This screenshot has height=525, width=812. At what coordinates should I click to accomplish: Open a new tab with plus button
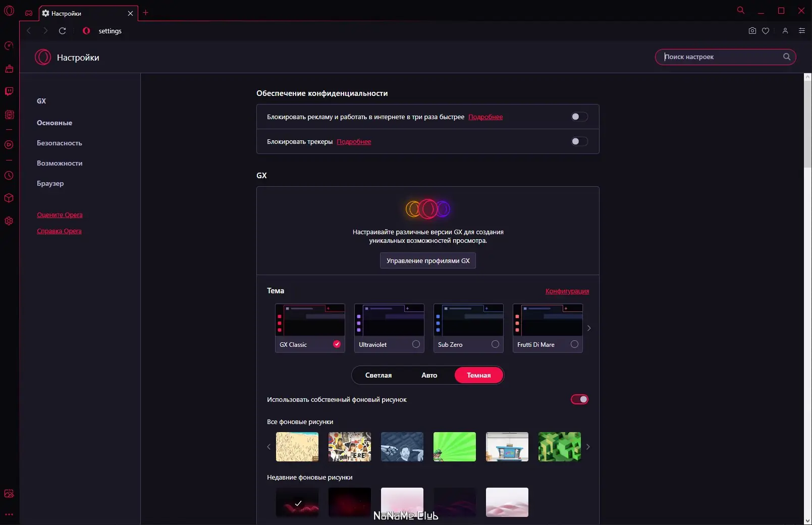point(145,13)
